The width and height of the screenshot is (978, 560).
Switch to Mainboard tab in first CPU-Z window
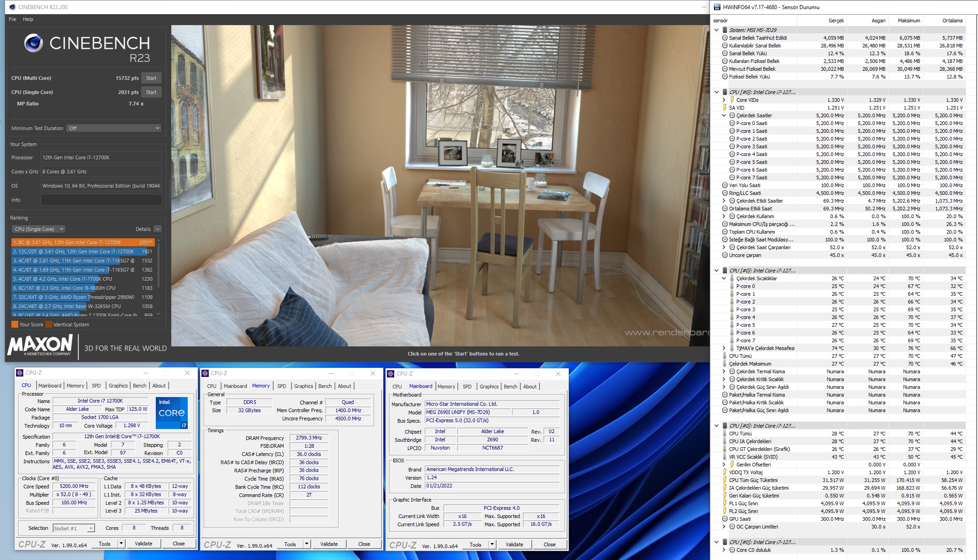50,386
